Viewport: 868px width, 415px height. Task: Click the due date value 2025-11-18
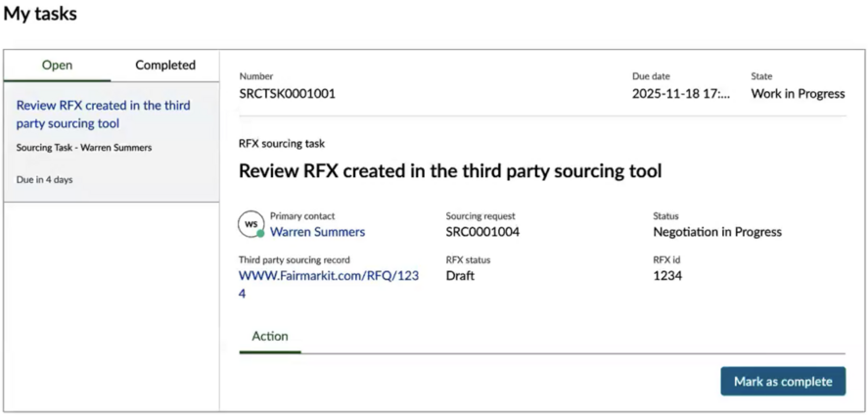[x=681, y=94]
